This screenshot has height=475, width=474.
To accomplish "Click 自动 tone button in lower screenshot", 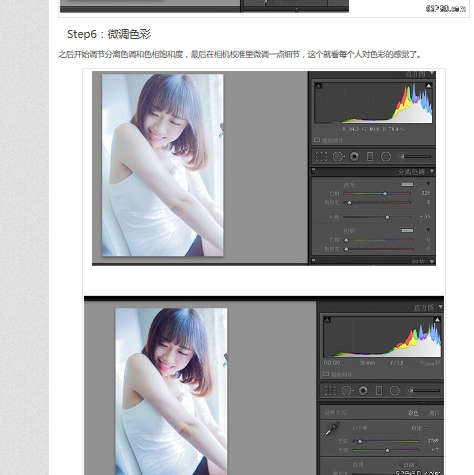I will [x=409, y=464].
